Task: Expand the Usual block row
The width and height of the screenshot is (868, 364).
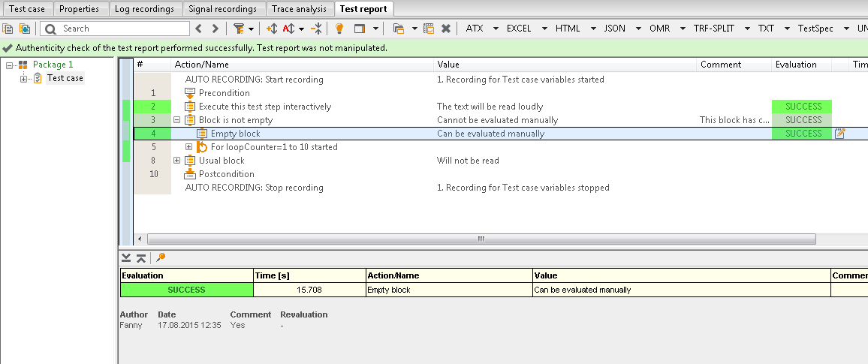Action: tap(177, 161)
